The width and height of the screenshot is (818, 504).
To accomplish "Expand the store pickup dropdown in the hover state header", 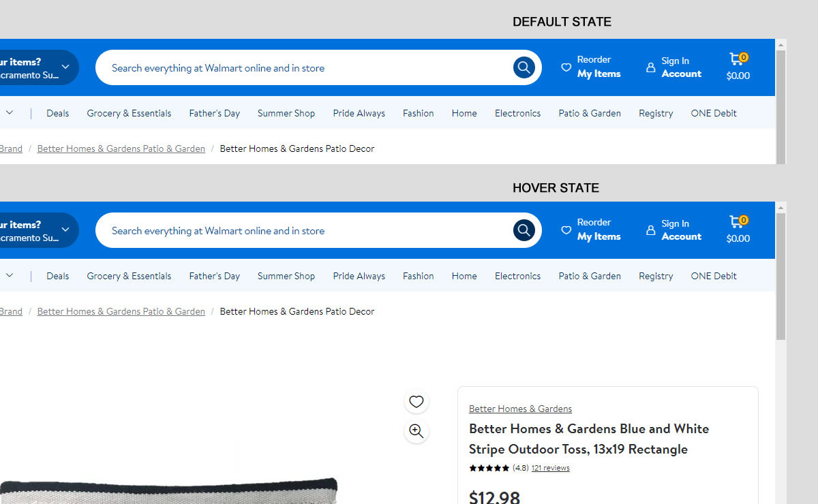I will coord(65,230).
